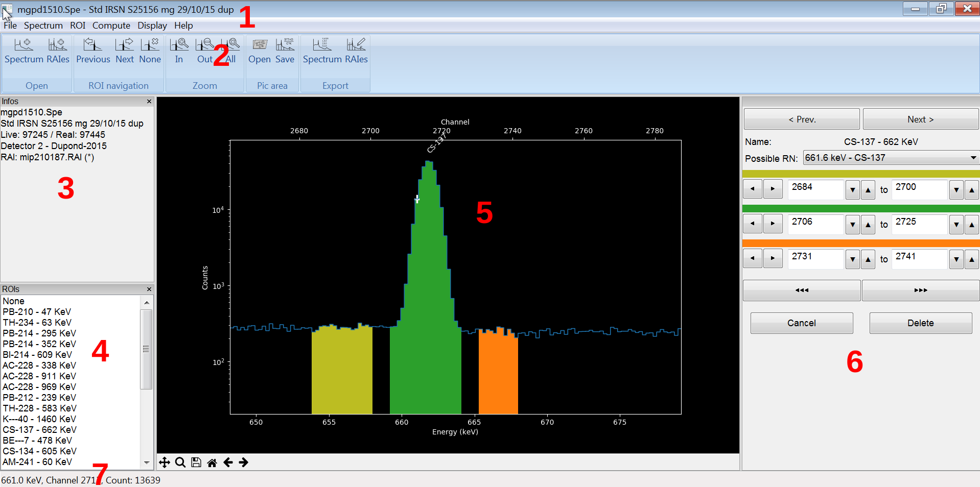Select 'TH-234 - 63 KeV' ROI
Image resolution: width=980 pixels, height=487 pixels.
click(x=71, y=323)
